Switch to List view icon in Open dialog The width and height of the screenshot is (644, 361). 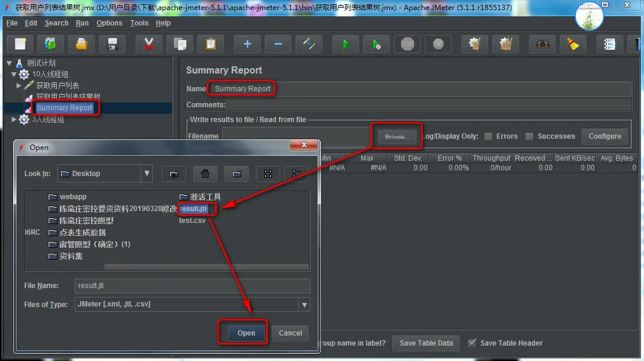pos(268,174)
